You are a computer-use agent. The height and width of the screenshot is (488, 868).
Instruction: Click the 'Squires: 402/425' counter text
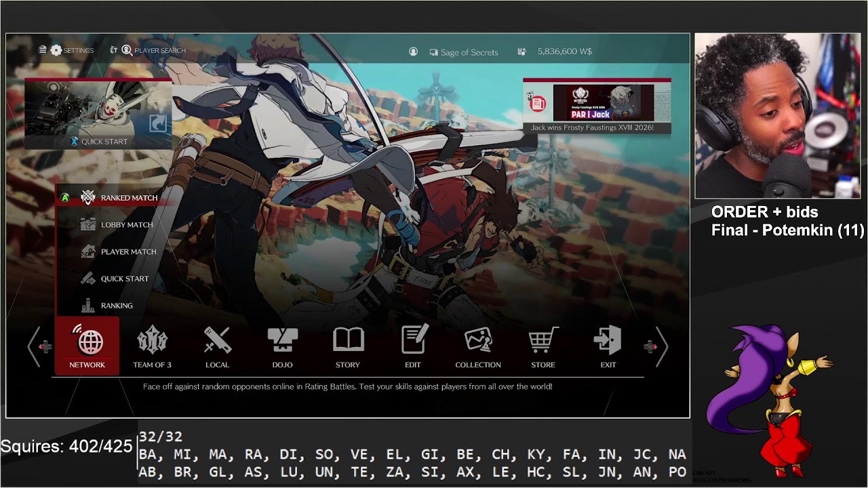66,446
